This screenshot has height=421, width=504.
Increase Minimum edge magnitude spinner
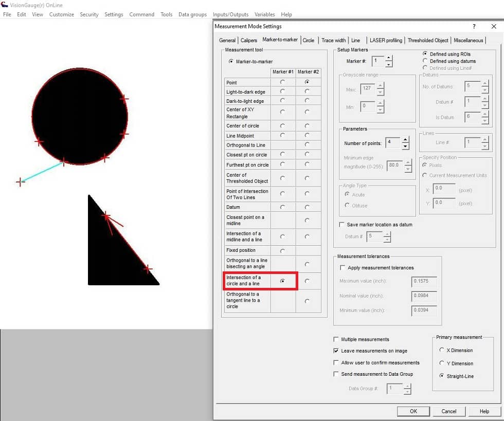408,163
